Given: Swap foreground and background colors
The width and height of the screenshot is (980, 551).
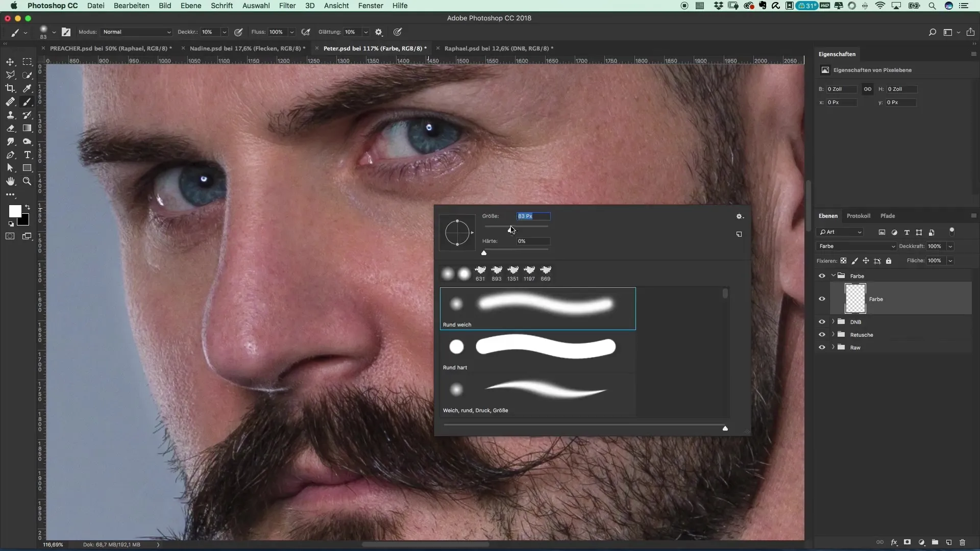Looking at the screenshot, I should point(28,207).
